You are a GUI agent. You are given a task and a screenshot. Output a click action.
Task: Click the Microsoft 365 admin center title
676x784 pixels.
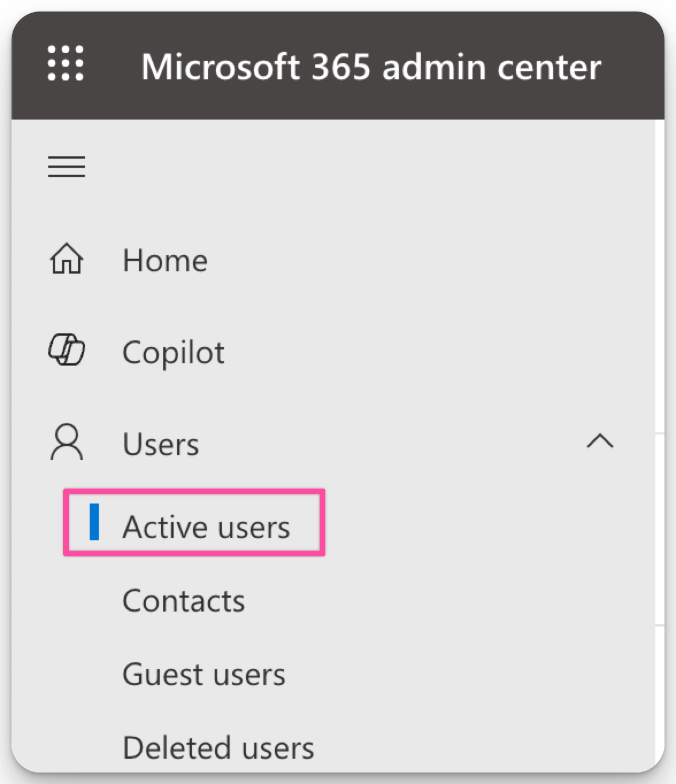(x=371, y=67)
